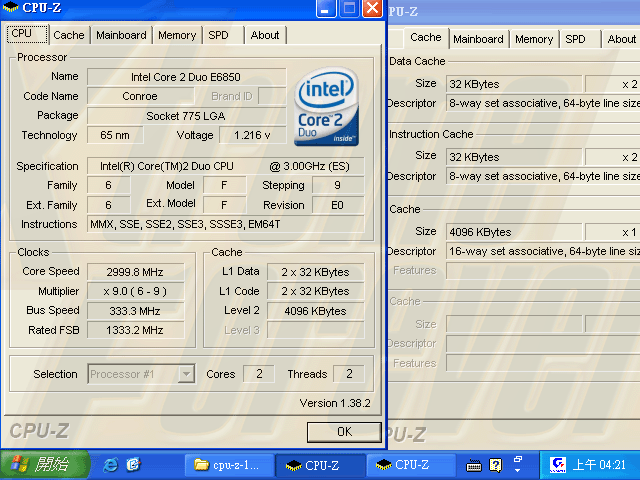
Task: Switch to the Mainboard tab in the front CPU-Z window
Action: [x=121, y=35]
